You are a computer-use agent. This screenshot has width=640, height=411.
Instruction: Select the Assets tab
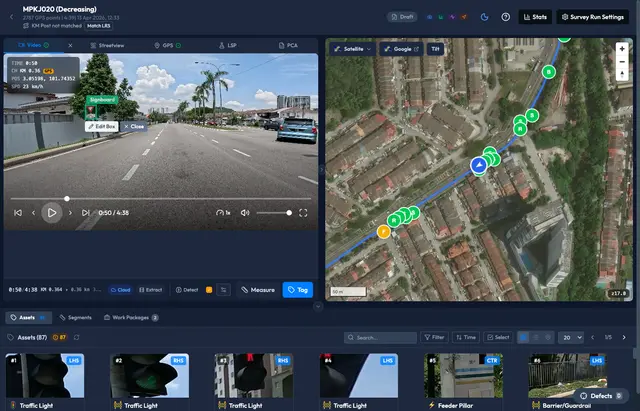tap(29, 318)
